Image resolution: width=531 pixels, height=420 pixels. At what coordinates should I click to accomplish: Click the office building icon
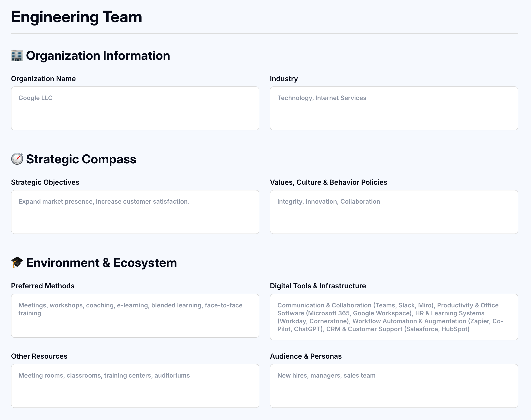17,56
